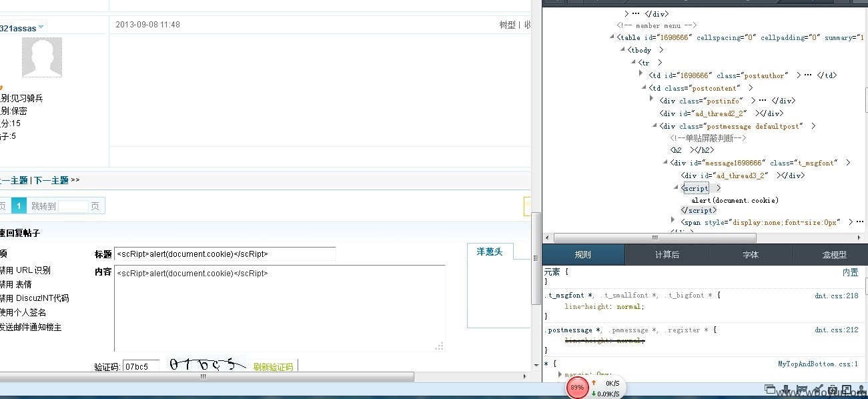Collapse the script node triangle
This screenshot has width=868, height=399.
(x=676, y=188)
